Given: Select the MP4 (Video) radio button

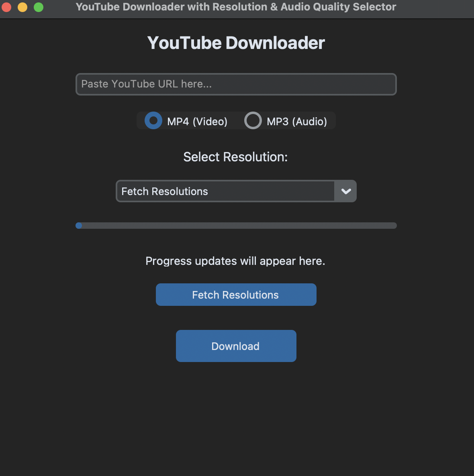Looking at the screenshot, I should [153, 120].
